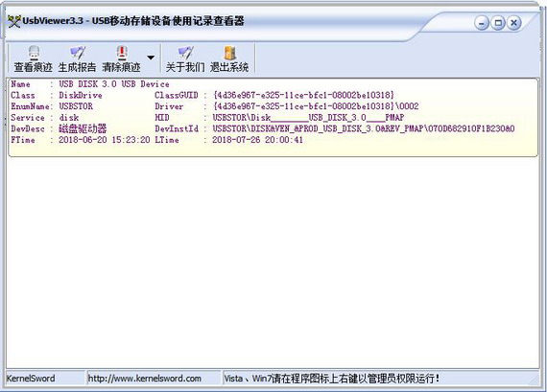Click the LTime value 2018-07-26 20:00:41

point(258,140)
